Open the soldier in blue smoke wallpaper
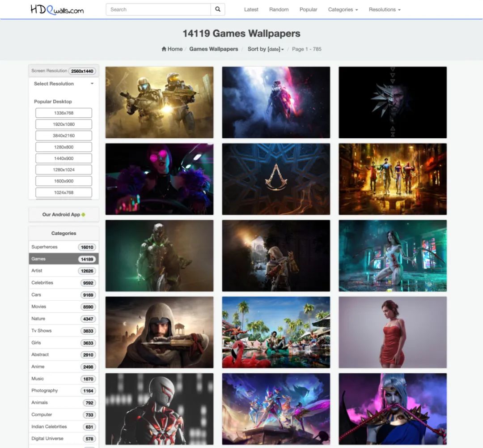 click(x=276, y=102)
